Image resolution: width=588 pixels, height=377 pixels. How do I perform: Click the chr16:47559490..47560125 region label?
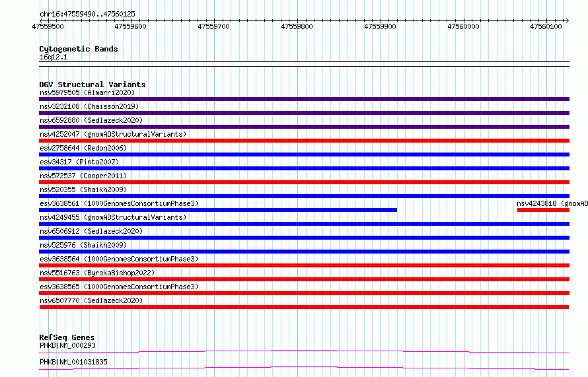pyautogui.click(x=87, y=14)
